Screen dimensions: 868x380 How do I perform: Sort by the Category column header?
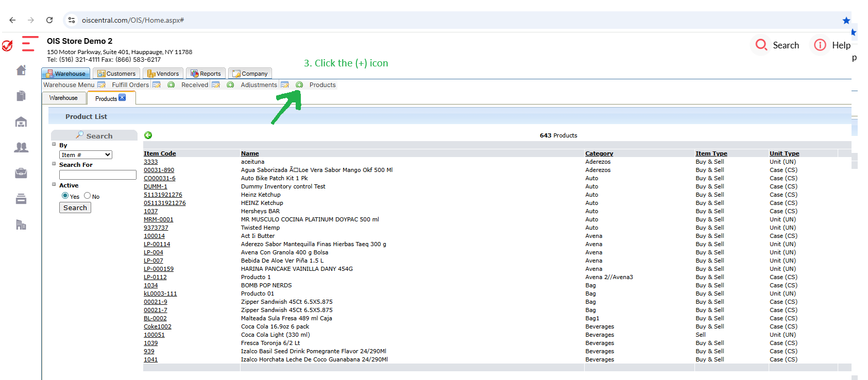click(599, 153)
